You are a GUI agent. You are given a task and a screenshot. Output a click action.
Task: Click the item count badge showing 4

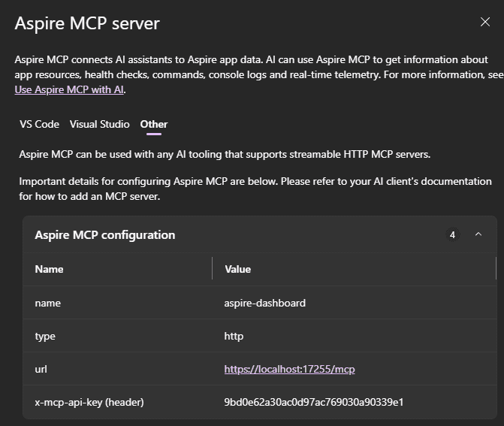(452, 235)
